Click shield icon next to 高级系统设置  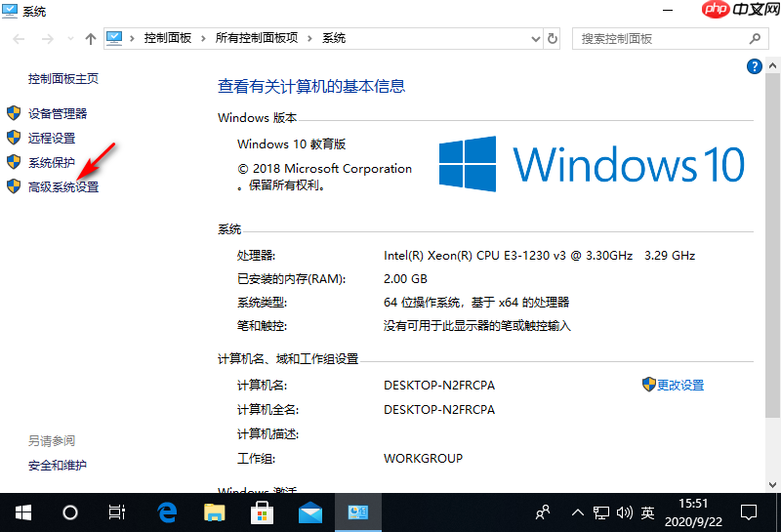14,186
